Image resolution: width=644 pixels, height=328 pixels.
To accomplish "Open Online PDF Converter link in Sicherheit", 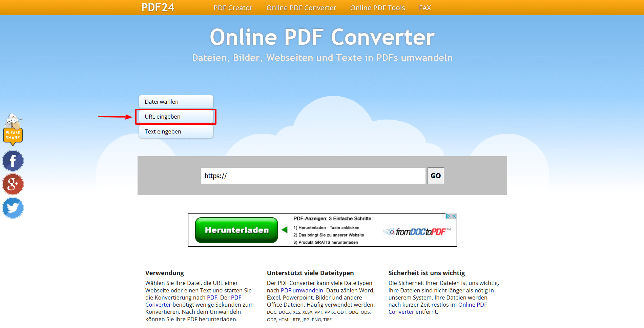I will pos(438,308).
